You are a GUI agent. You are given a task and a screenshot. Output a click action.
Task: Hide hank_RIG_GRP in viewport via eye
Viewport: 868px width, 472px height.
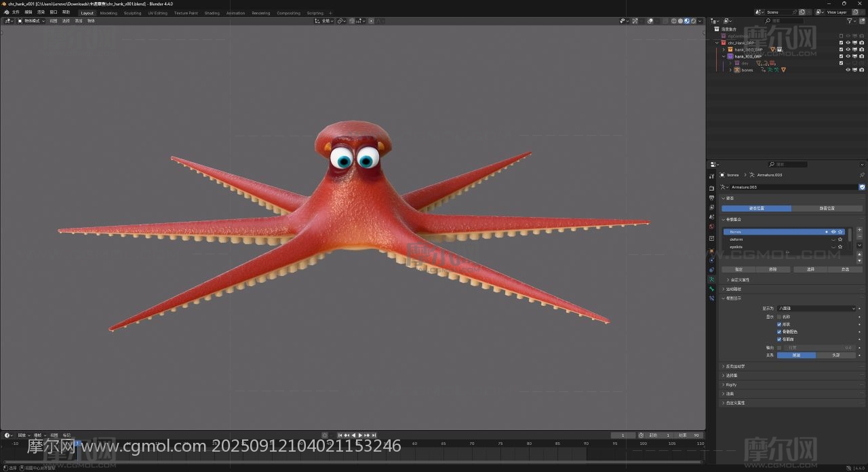[x=848, y=56]
